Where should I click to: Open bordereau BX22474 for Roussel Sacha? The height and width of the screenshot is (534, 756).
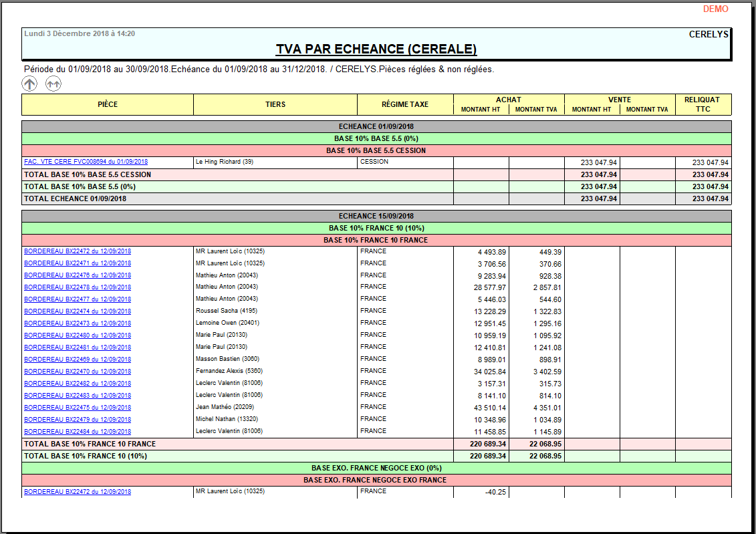[x=78, y=311]
